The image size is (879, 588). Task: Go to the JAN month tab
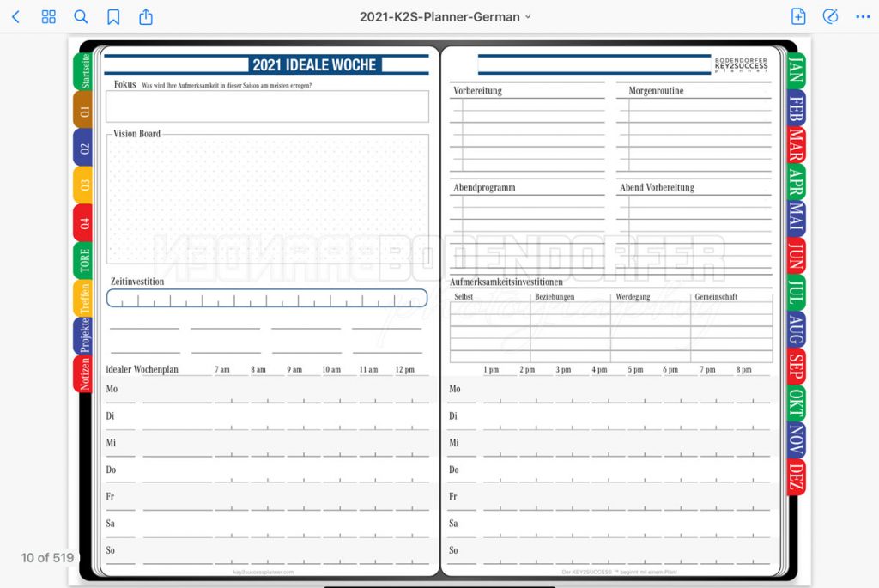coord(796,70)
